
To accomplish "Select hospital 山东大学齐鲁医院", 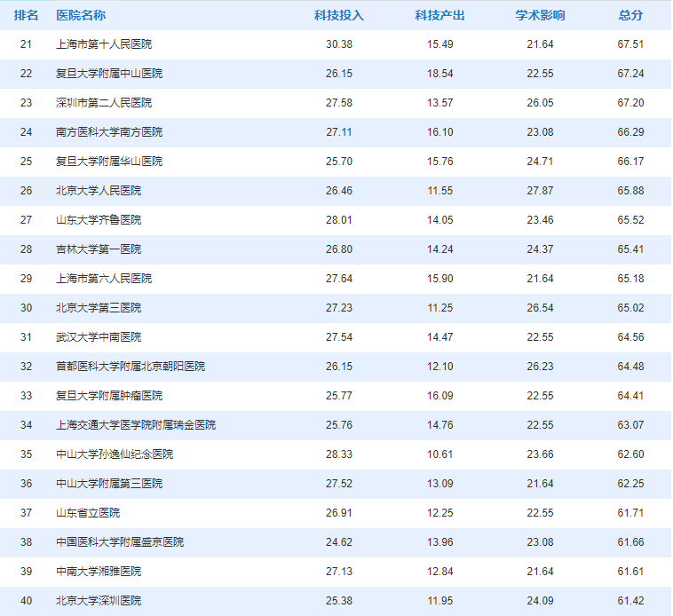I will point(99,220).
